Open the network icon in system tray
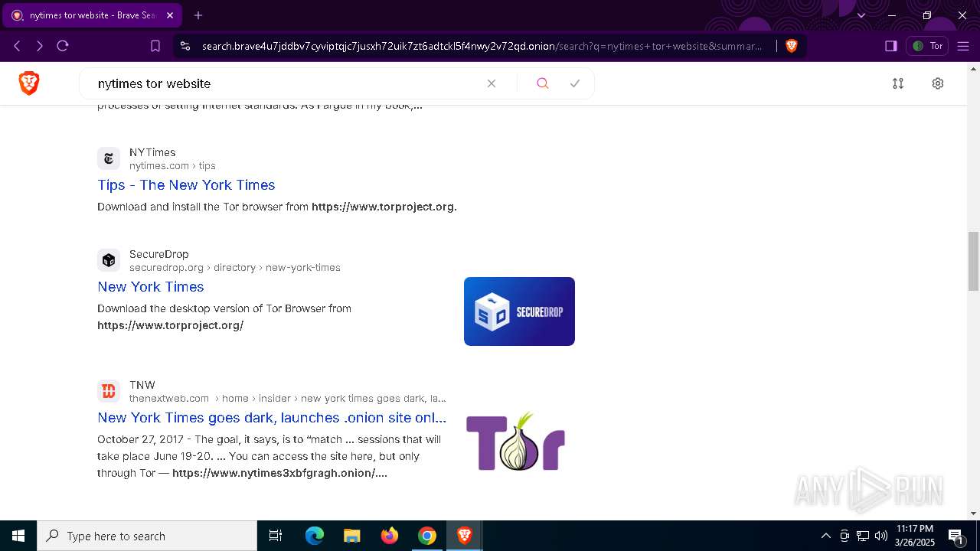The width and height of the screenshot is (980, 551). [x=863, y=536]
